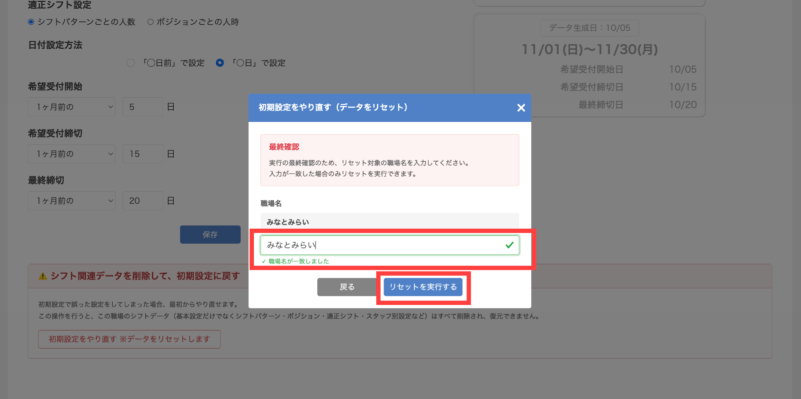Choose 「○日」で設定 radio button
The image size is (801, 399).
click(220, 63)
